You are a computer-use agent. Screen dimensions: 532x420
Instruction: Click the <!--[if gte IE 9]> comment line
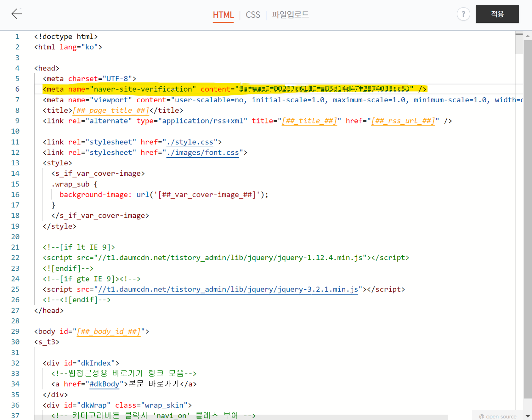(92, 279)
